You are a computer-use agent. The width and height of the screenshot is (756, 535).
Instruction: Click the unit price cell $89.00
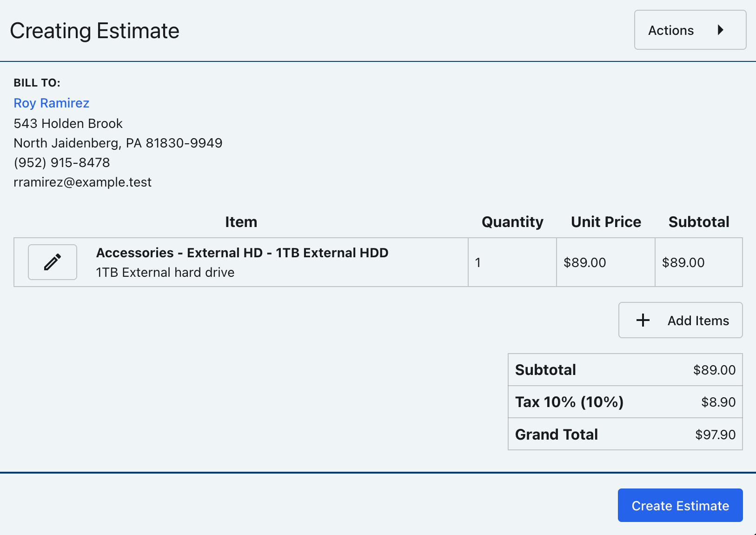tap(606, 262)
